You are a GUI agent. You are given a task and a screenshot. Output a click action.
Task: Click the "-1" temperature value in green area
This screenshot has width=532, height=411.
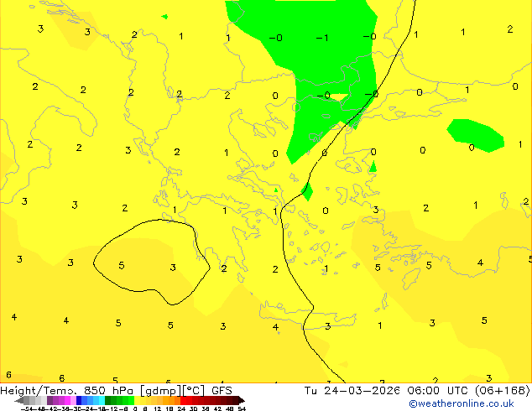322,38
